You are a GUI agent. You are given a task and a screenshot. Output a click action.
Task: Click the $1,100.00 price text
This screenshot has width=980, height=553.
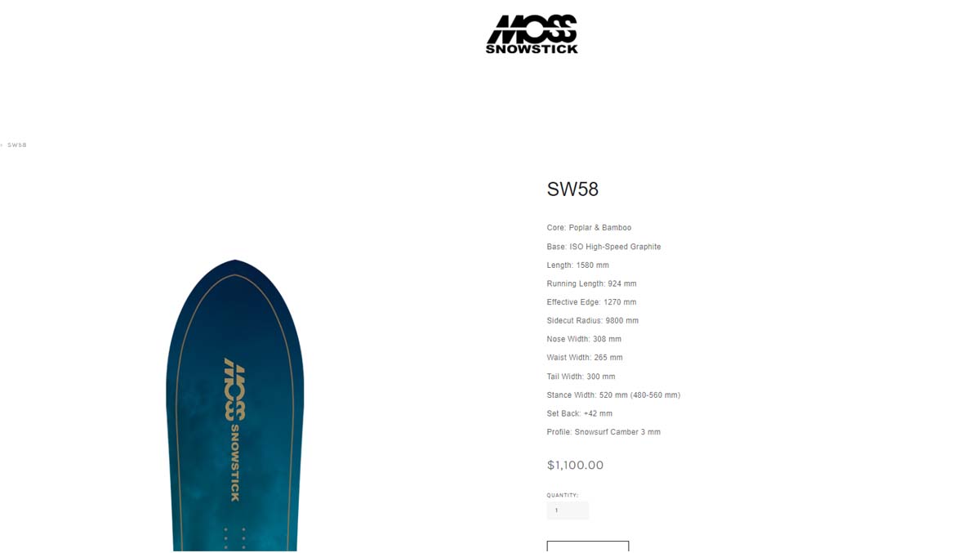575,466
